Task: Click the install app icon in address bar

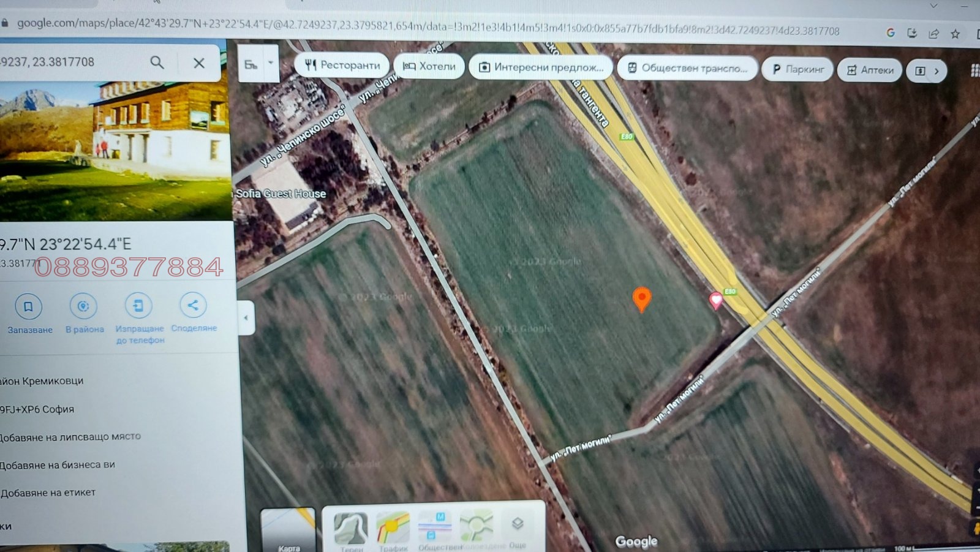Action: [912, 34]
